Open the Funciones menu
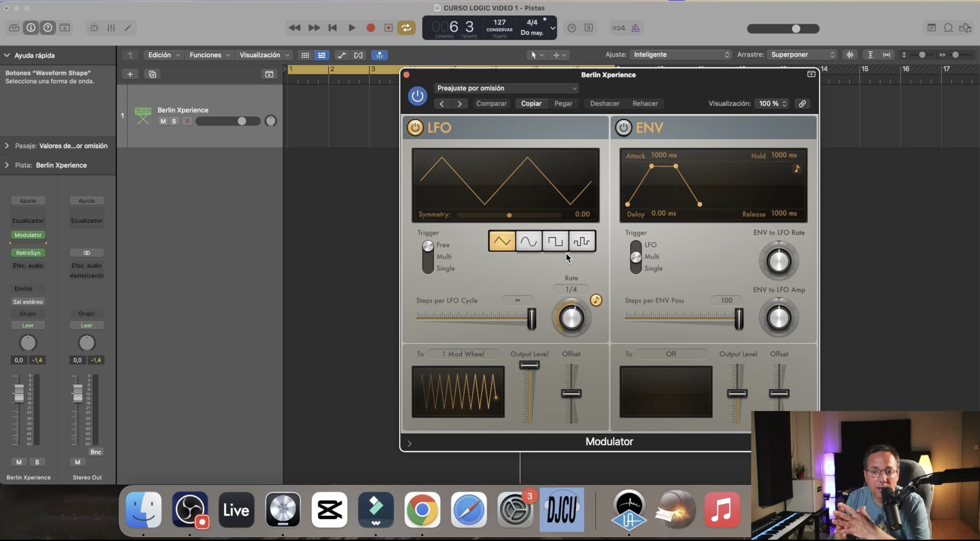 coord(209,55)
